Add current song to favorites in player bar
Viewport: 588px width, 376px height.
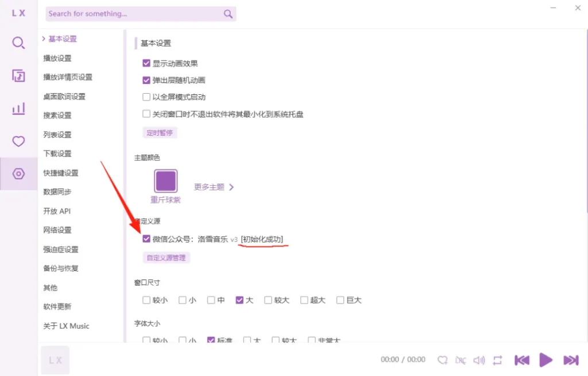pos(443,360)
